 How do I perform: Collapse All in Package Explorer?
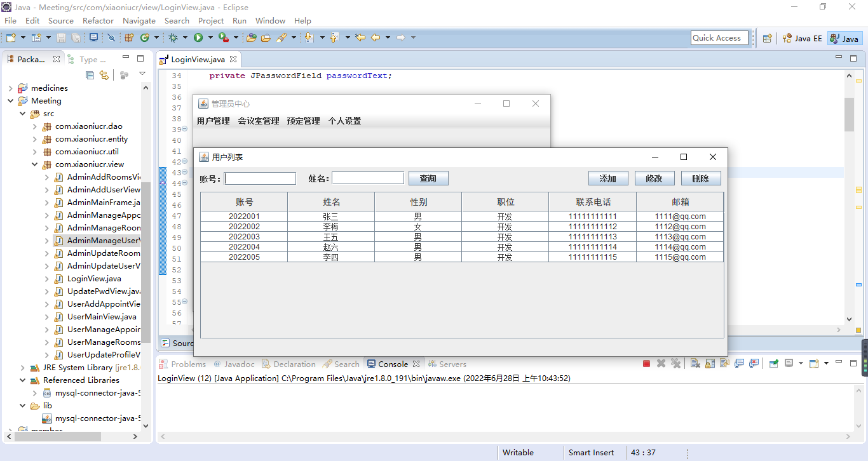[x=90, y=75]
